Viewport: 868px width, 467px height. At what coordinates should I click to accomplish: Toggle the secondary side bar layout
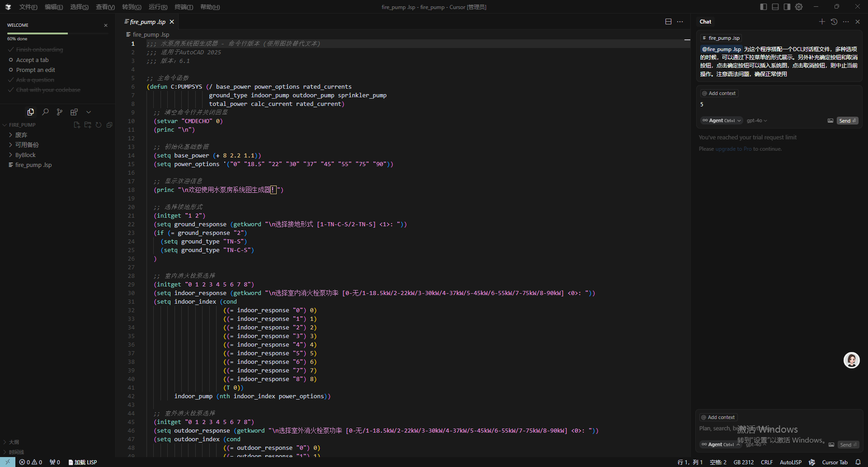(787, 7)
